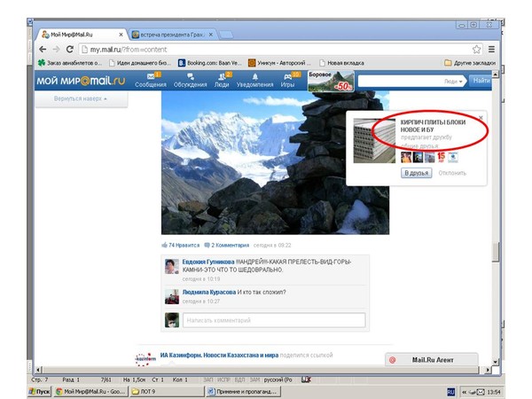Accept friendship with В друзья button
Image resolution: width=532 pixels, height=399 pixels.
click(417, 173)
